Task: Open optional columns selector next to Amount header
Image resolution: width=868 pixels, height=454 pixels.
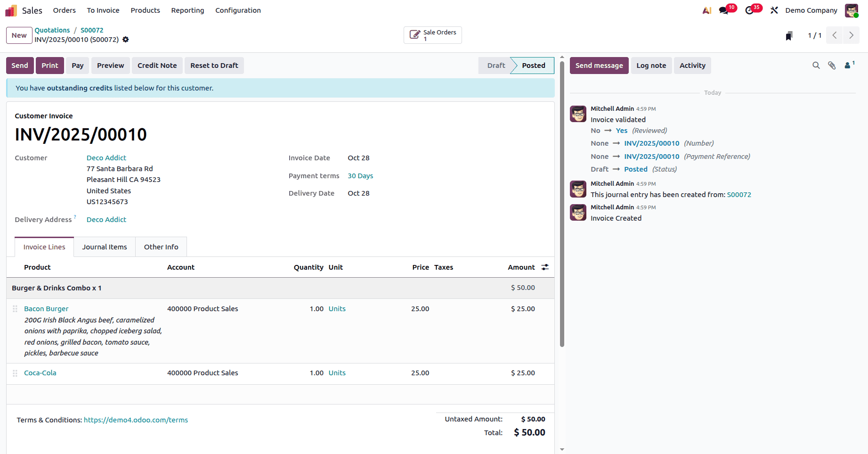Action: (544, 267)
